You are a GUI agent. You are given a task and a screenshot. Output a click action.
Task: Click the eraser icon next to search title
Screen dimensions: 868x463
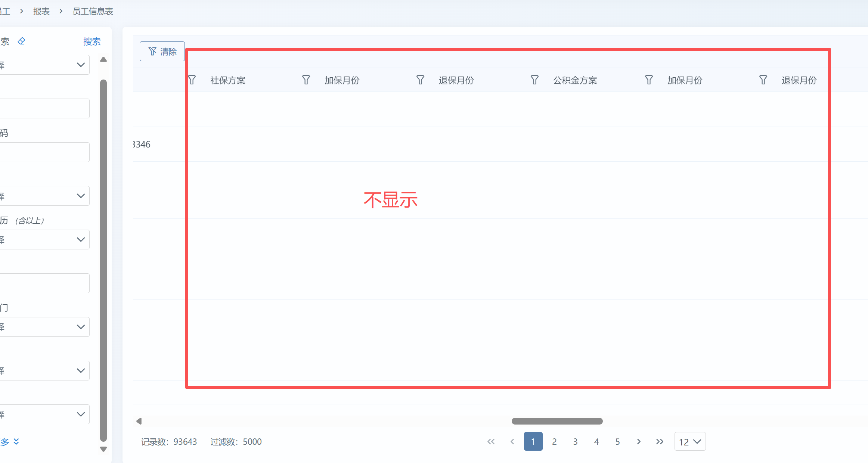(21, 41)
